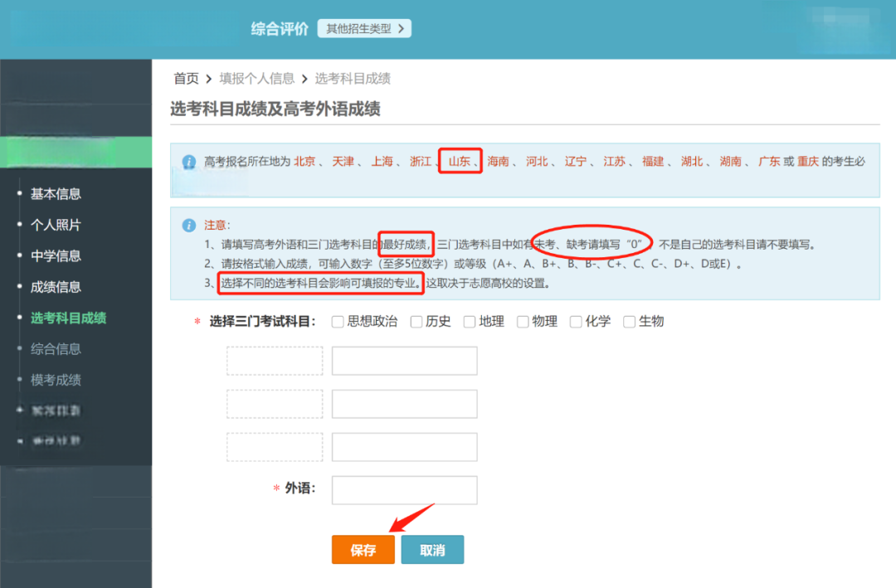
Task: Click the 湖南 region name
Action: [x=731, y=162]
